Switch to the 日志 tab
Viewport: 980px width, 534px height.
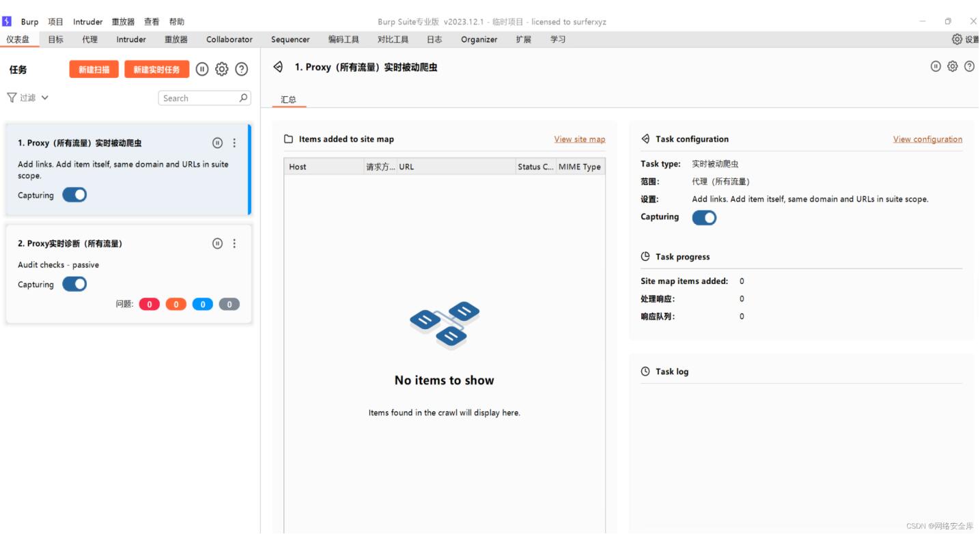click(x=434, y=40)
